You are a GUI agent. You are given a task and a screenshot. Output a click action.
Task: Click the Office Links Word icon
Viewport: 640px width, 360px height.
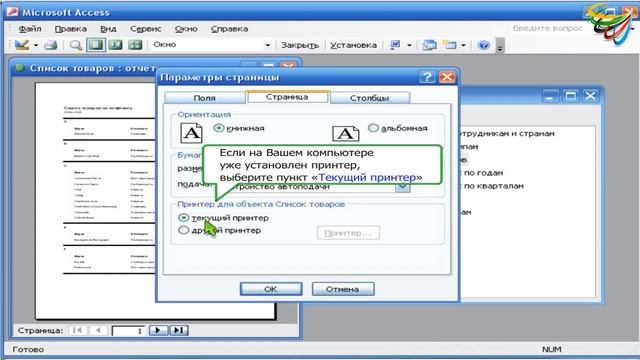coord(395,45)
